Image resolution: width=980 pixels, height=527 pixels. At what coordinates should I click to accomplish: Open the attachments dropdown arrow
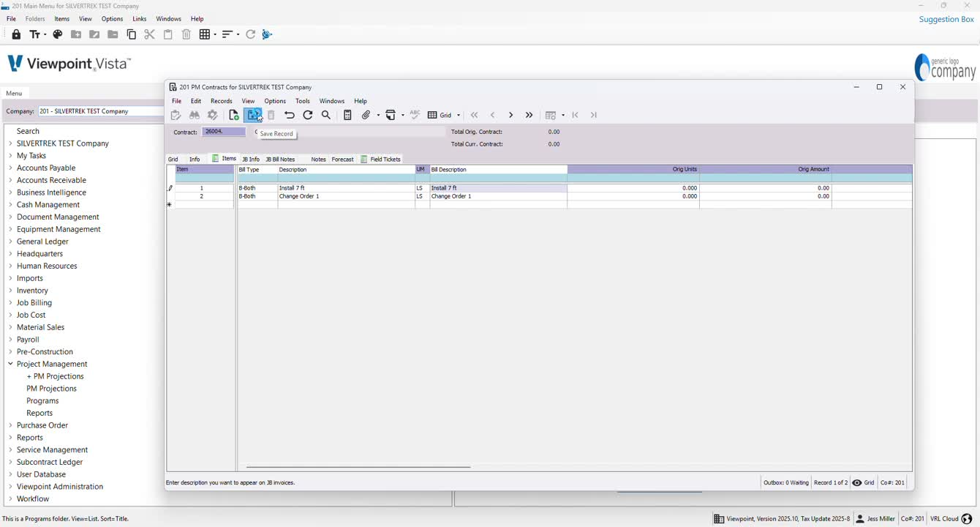378,115
